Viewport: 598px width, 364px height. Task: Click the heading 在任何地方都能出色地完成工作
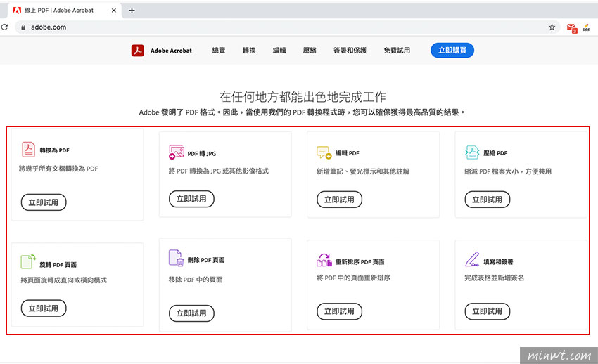(303, 97)
